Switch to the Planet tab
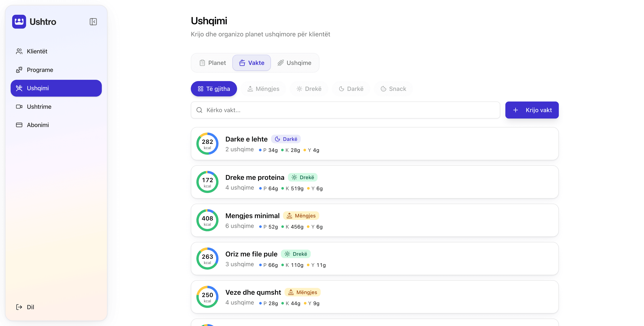Viewport: 644px width, 326px height. [213, 63]
